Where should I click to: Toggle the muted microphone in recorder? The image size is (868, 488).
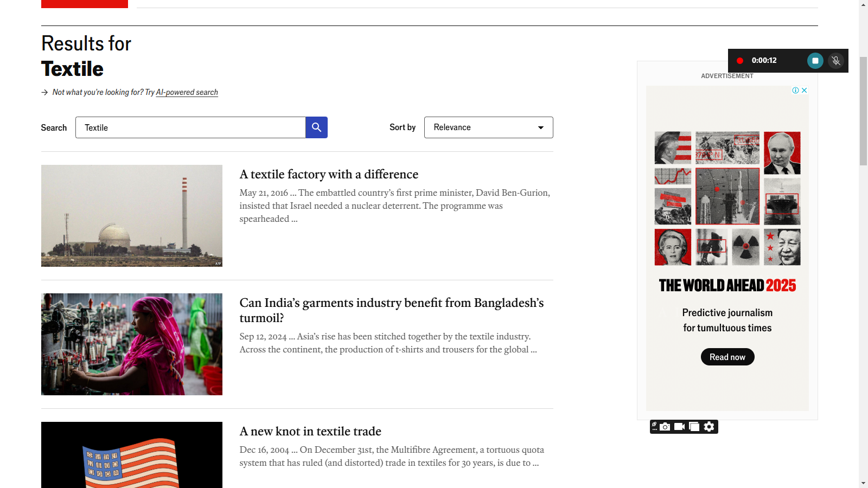click(836, 61)
